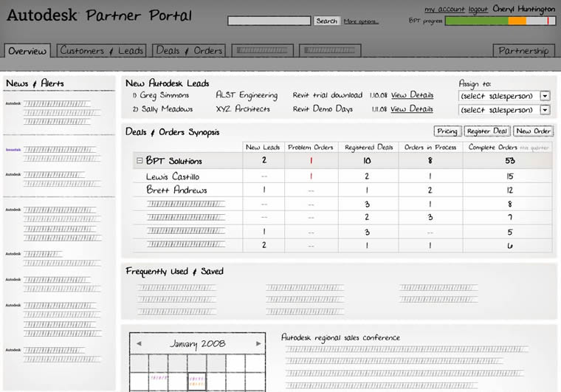Open the Partnership tab

click(x=523, y=51)
